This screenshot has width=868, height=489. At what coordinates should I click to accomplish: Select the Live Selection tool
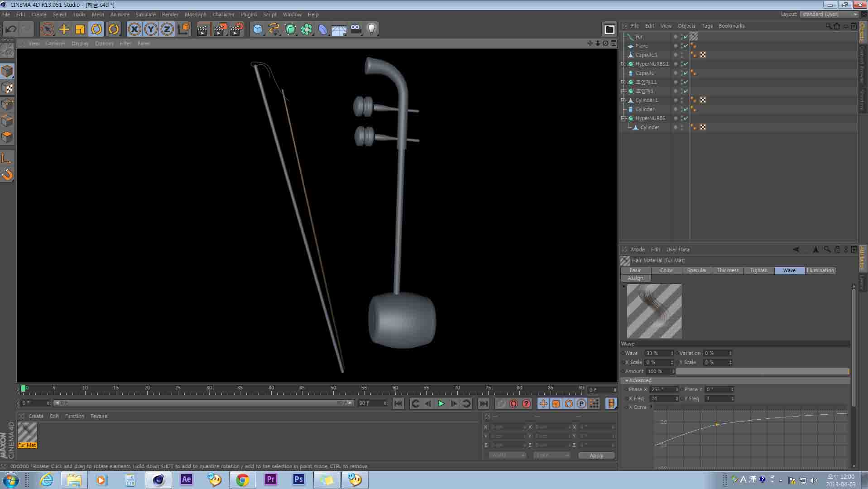[x=47, y=29]
